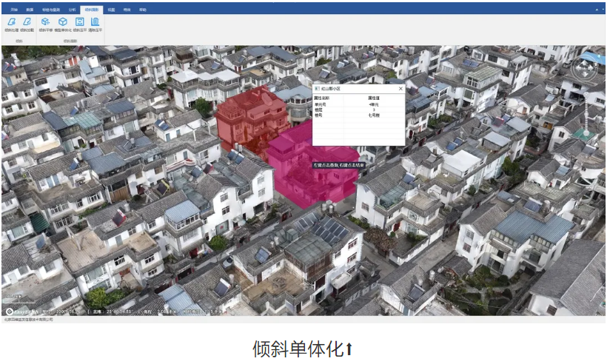610x364 pixels.
Task: Activate the 模型单体化 cube icon
Action: (62, 22)
